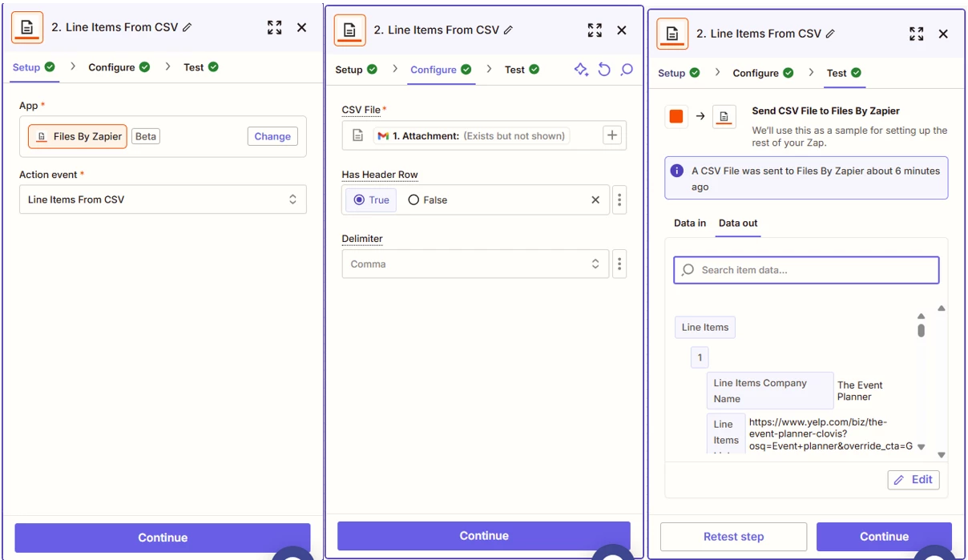The height and width of the screenshot is (560, 968).
Task: Click the AI sparkle icon in Configure panel
Action: click(582, 70)
